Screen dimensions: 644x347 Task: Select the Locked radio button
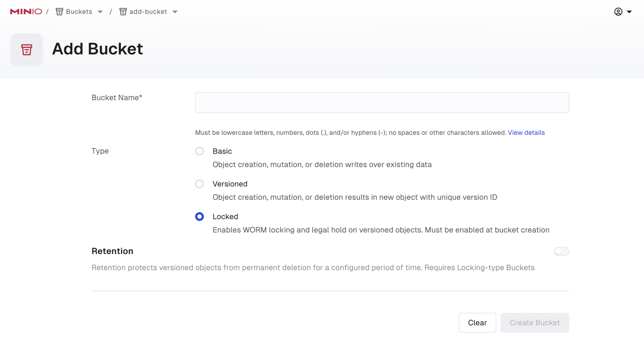click(200, 217)
